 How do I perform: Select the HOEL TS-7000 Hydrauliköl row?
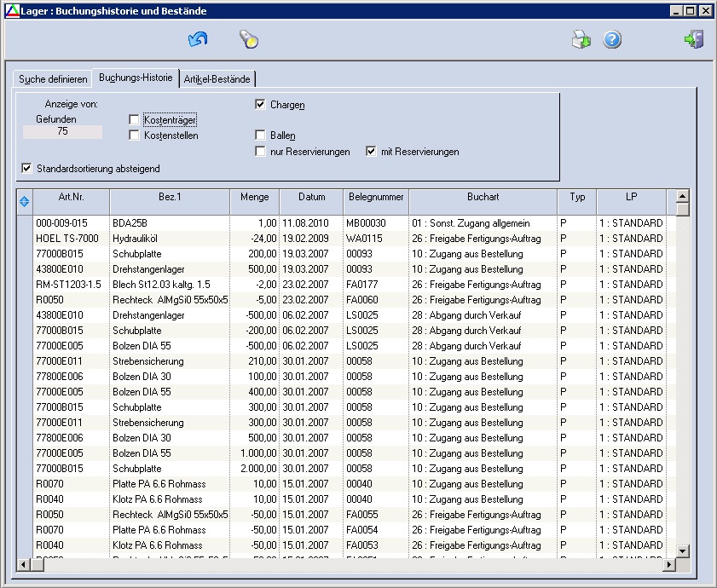tap(67, 239)
